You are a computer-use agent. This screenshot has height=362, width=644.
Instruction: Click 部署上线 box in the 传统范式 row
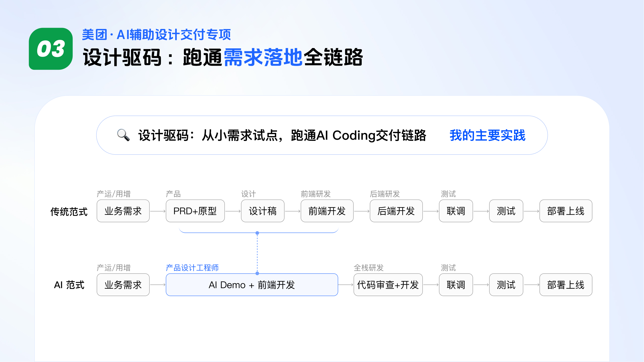pyautogui.click(x=566, y=211)
